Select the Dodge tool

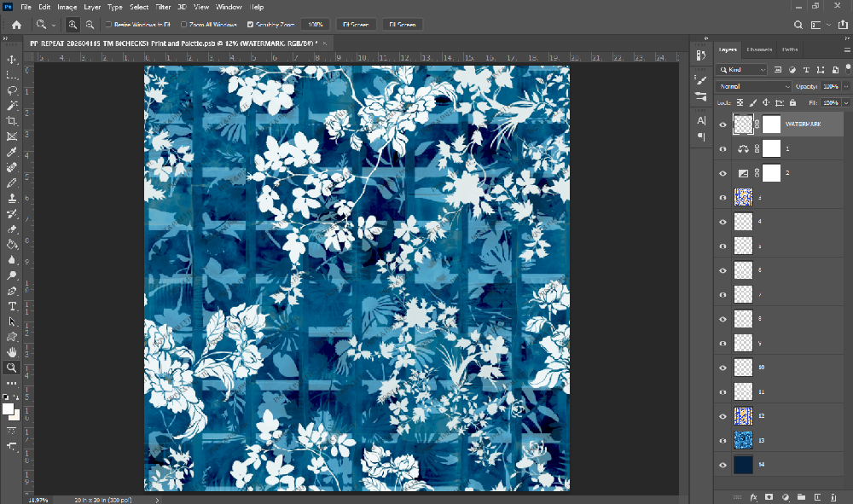click(11, 275)
